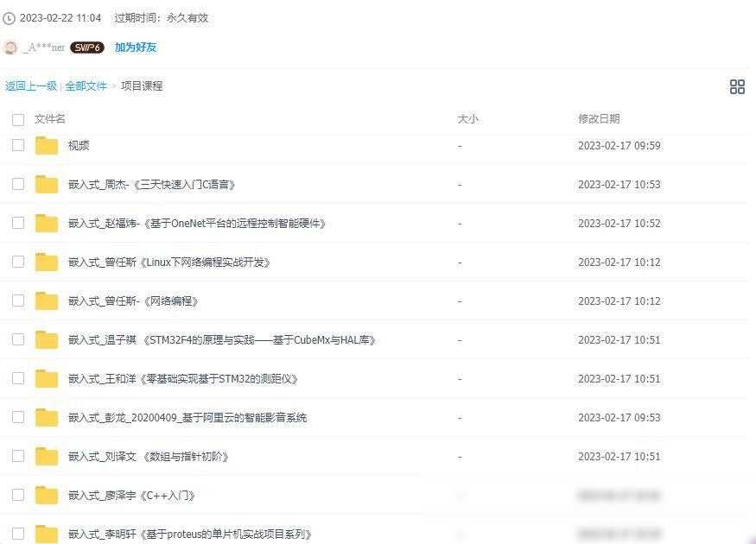Click the share timestamp 2023-02-22 11:04
Image resolution: width=756 pixels, height=544 pixels.
click(60, 18)
